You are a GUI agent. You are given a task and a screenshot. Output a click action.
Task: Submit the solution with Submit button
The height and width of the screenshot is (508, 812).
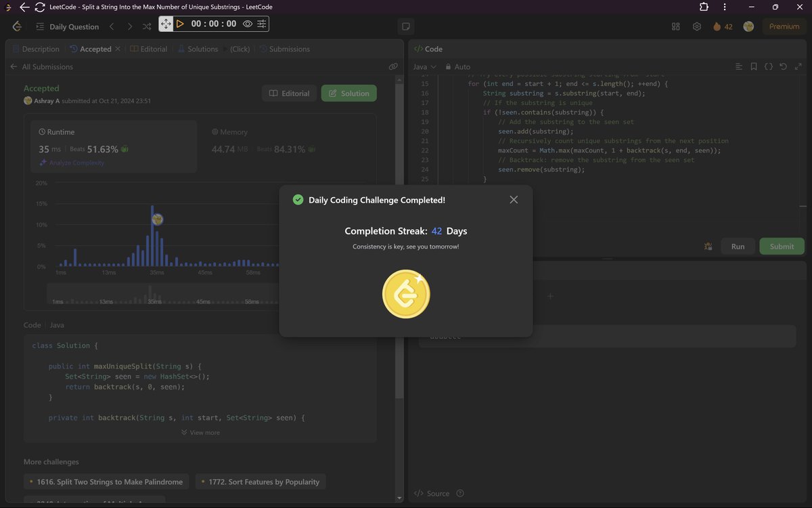[782, 247]
